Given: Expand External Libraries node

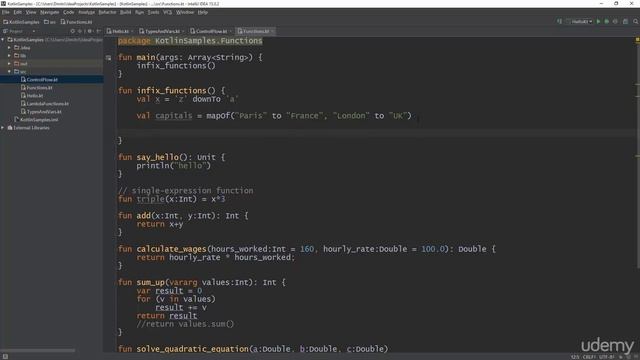Looking at the screenshot, I should (3, 128).
